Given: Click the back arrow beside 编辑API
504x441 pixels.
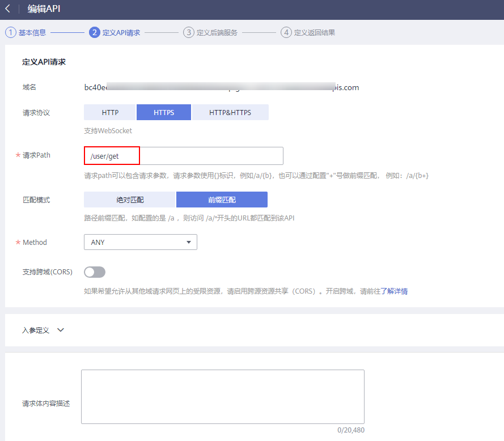Looking at the screenshot, I should point(8,9).
